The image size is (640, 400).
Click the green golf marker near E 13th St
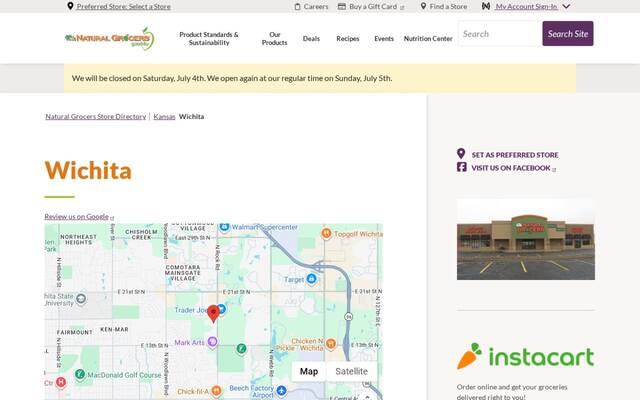click(x=242, y=349)
